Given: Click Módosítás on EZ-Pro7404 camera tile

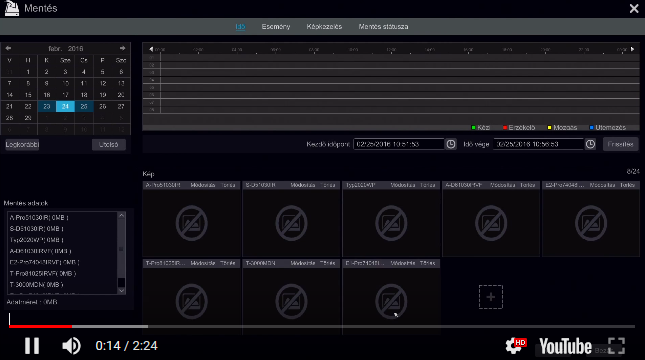Looking at the screenshot, I should [602, 185].
